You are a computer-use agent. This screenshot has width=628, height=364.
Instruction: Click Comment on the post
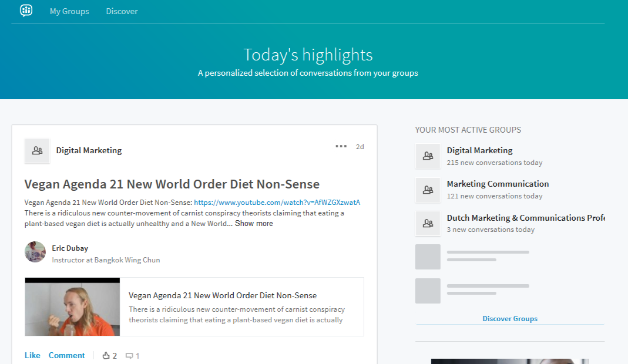(x=66, y=355)
